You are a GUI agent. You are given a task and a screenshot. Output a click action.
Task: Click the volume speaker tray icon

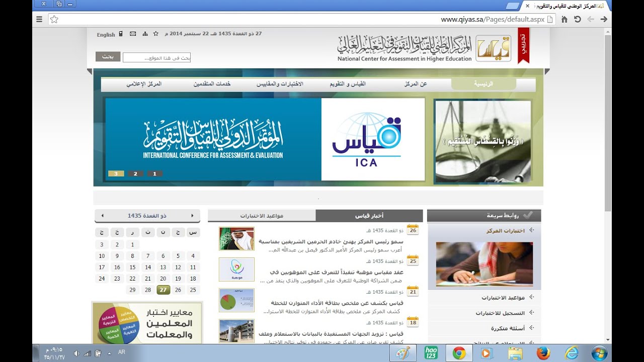click(x=77, y=353)
